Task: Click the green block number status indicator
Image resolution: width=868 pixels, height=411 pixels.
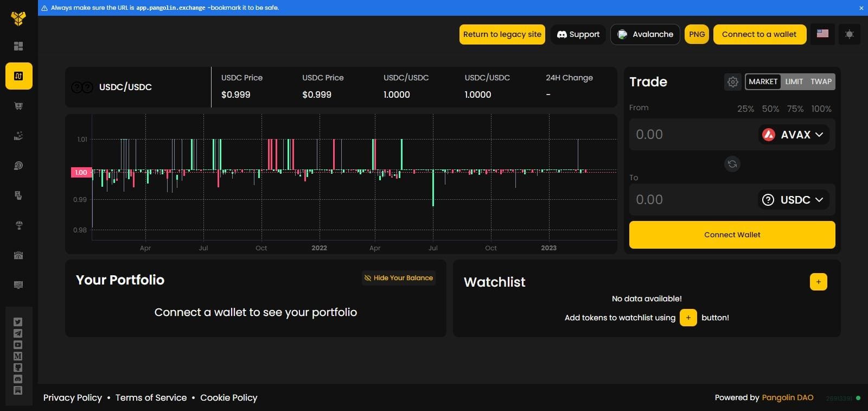Action: tap(844, 398)
